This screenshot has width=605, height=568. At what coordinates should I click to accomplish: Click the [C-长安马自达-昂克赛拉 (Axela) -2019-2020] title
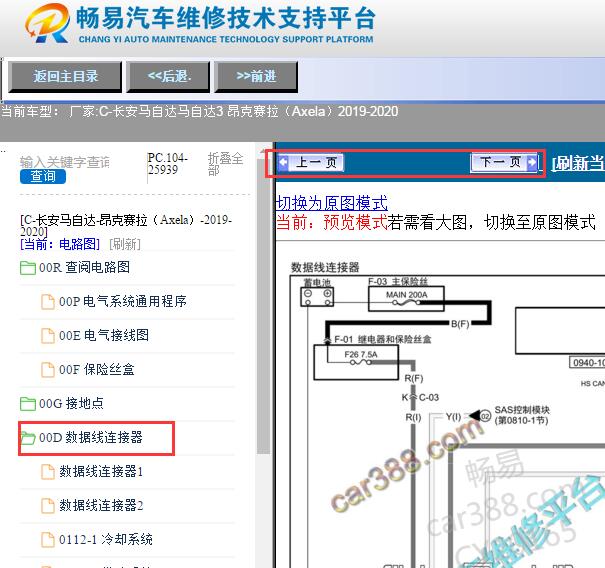point(126,225)
